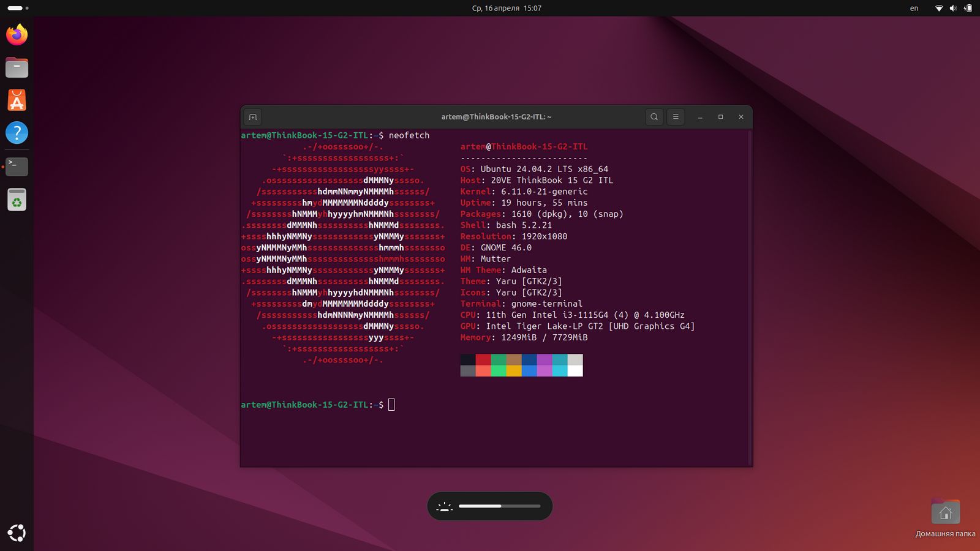The width and height of the screenshot is (980, 551).
Task: Click the brightness level slider bar
Action: (x=499, y=506)
